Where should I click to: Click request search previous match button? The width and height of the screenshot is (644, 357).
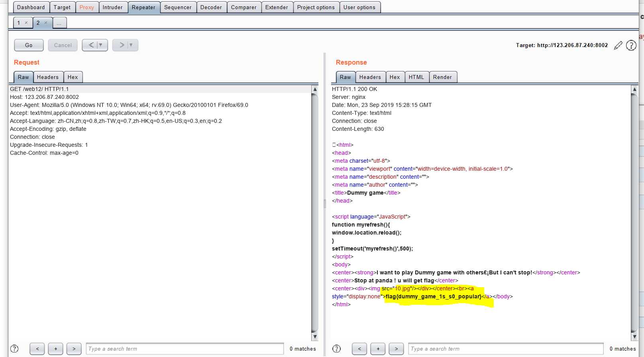(x=37, y=349)
